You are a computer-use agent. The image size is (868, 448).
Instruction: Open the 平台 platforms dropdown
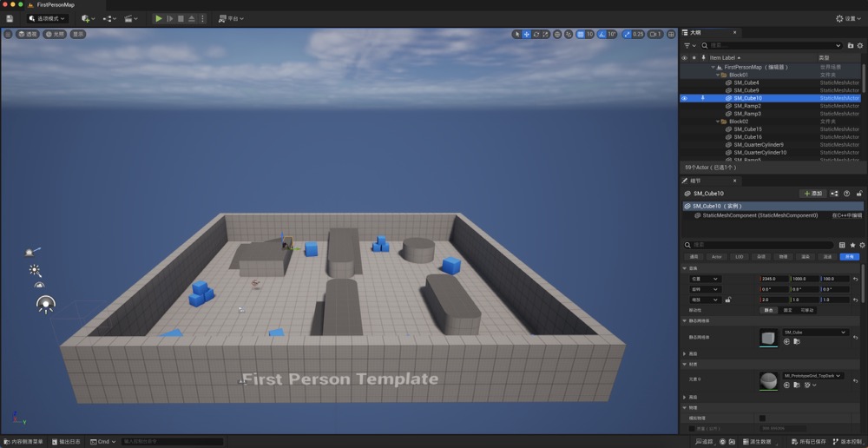tap(230, 18)
